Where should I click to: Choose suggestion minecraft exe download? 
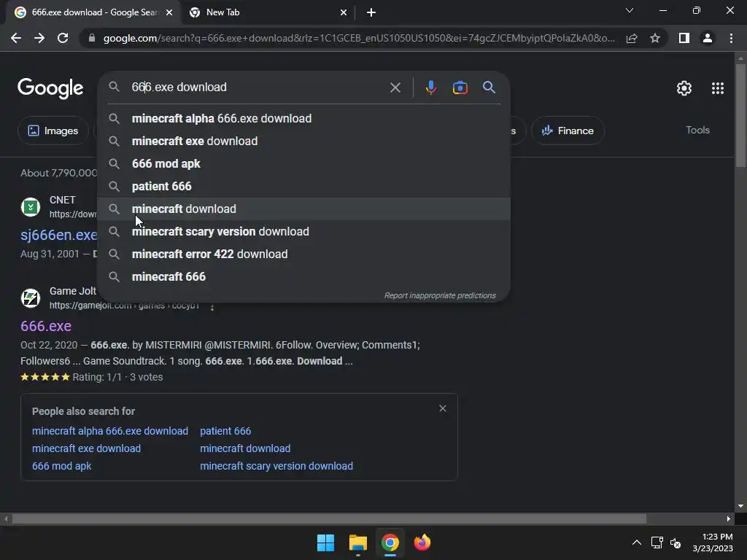tap(304, 141)
